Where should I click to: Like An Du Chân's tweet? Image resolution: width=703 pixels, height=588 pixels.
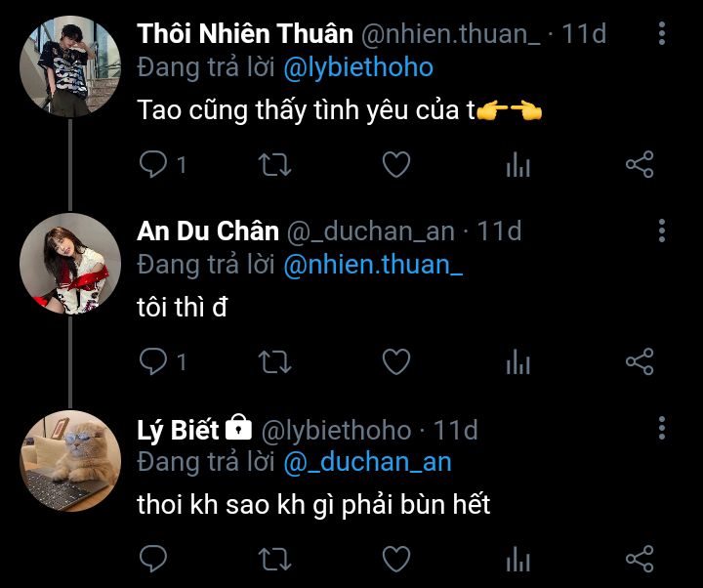pyautogui.click(x=395, y=361)
